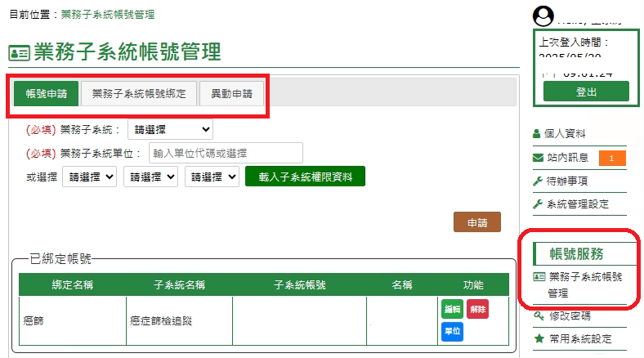
Task: Open the third 請選擇 dropdown
Action: click(x=212, y=177)
